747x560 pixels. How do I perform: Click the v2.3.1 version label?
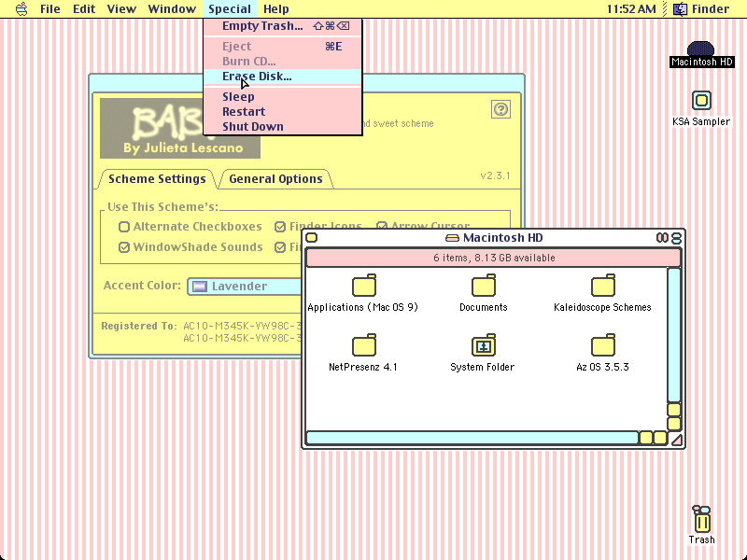495,175
